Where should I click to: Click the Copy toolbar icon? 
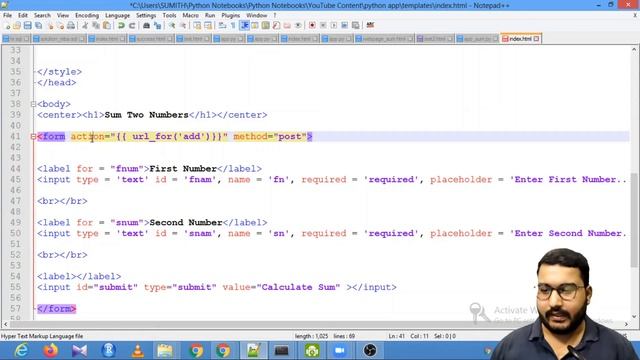[x=96, y=25]
